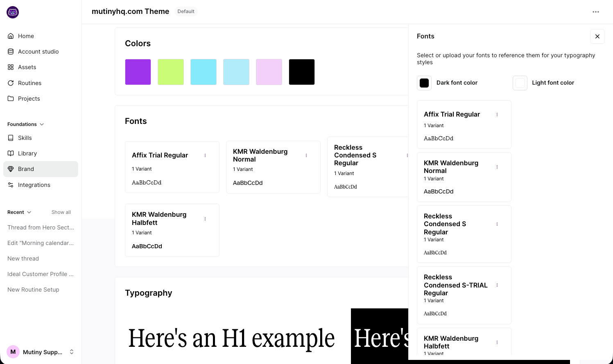Open recent item Thread from Hero Sect...
The width and height of the screenshot is (613, 364).
click(x=41, y=227)
